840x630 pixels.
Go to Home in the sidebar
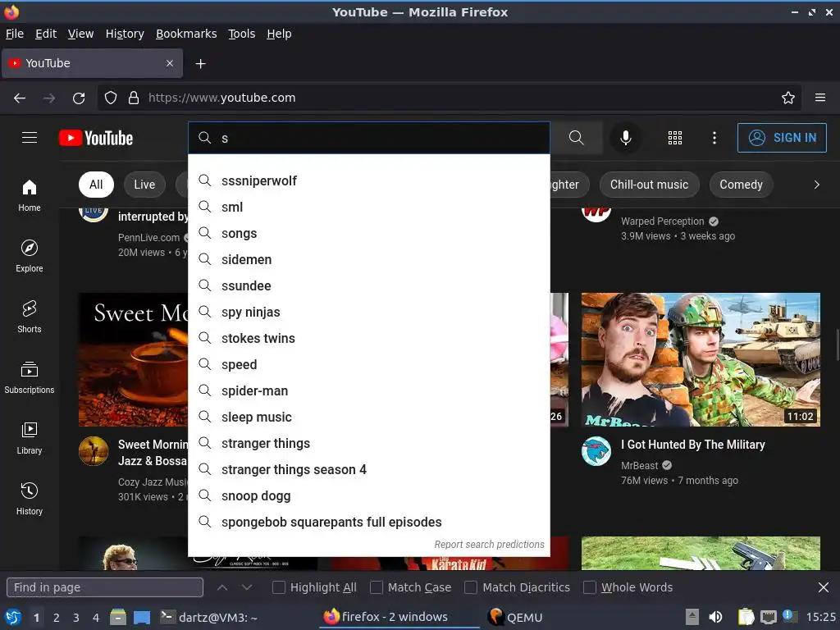coord(30,196)
